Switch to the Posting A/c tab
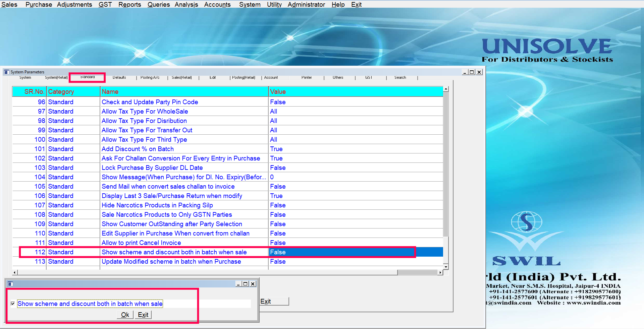 pos(150,77)
